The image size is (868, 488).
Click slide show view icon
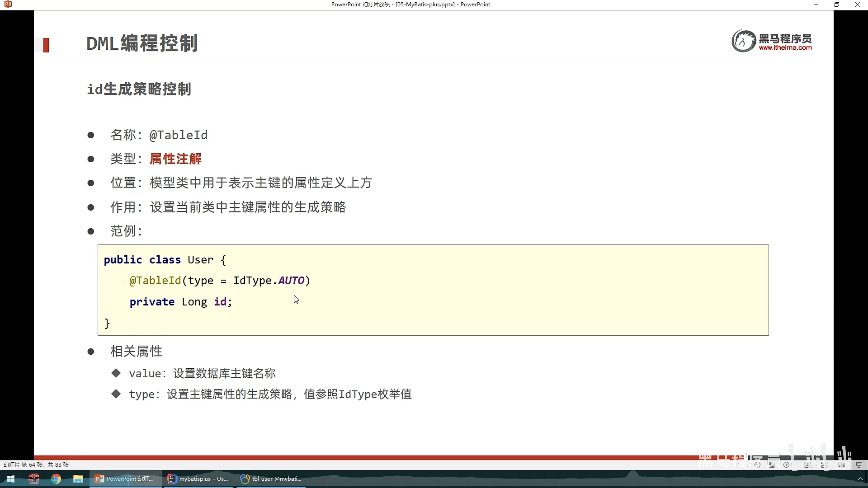pyautogui.click(x=859, y=465)
